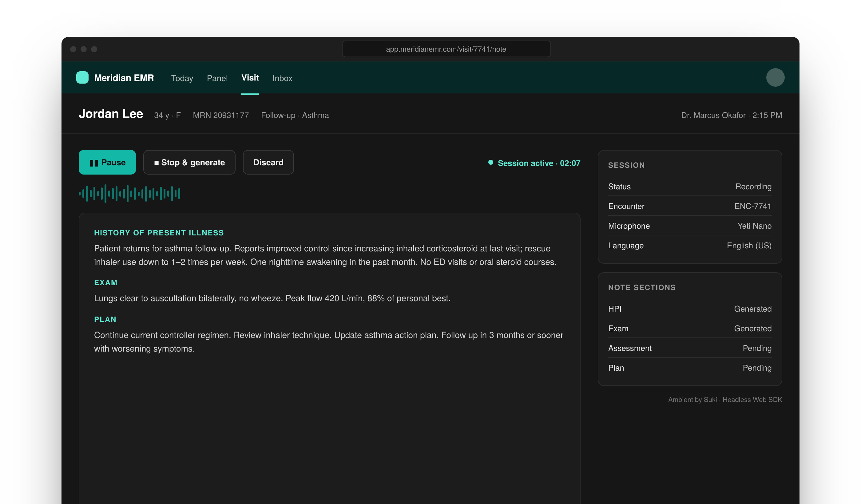Click the browser address bar URL
861x504 pixels.
click(446, 49)
